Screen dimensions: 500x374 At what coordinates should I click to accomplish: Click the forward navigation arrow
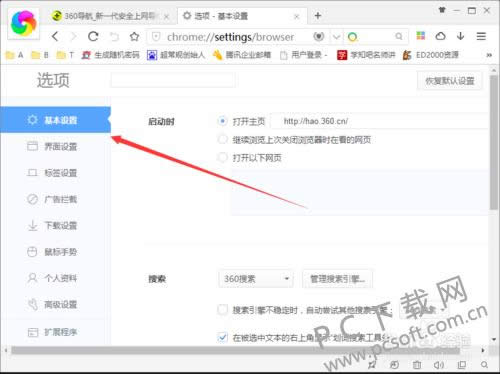(73, 36)
